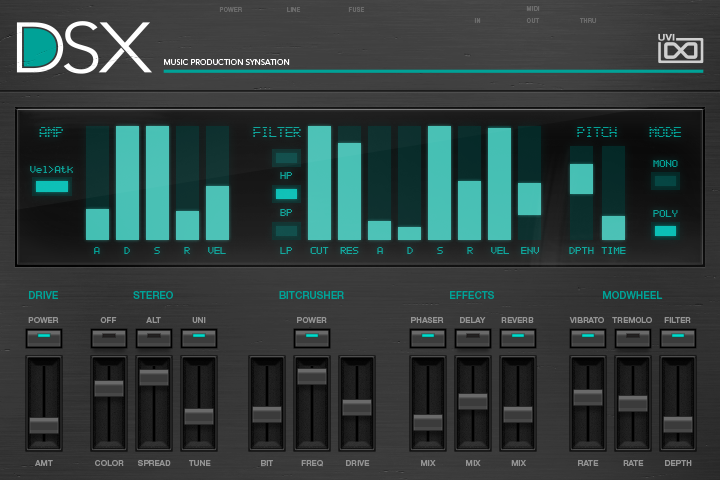Select the BP filter type button
The height and width of the screenshot is (480, 720).
(x=286, y=194)
